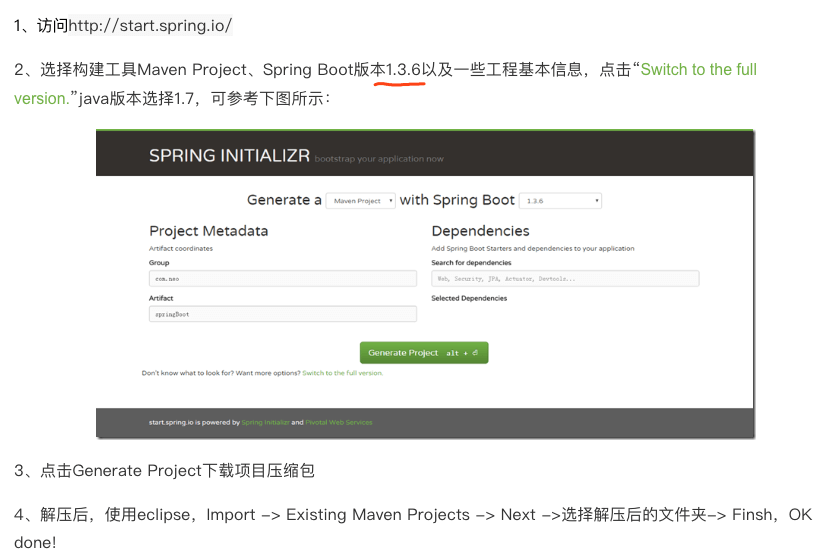Click 'bootstrap your application now' tagline

pos(379,159)
